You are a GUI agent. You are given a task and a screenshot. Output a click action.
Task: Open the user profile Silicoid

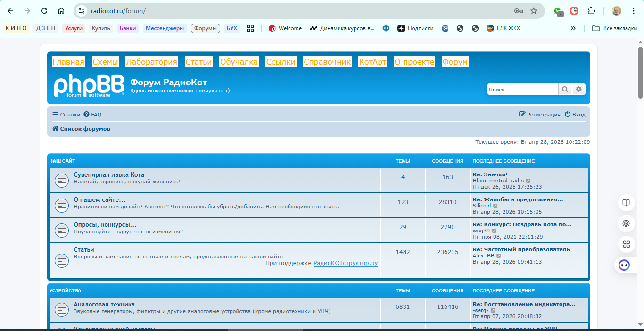coord(482,206)
